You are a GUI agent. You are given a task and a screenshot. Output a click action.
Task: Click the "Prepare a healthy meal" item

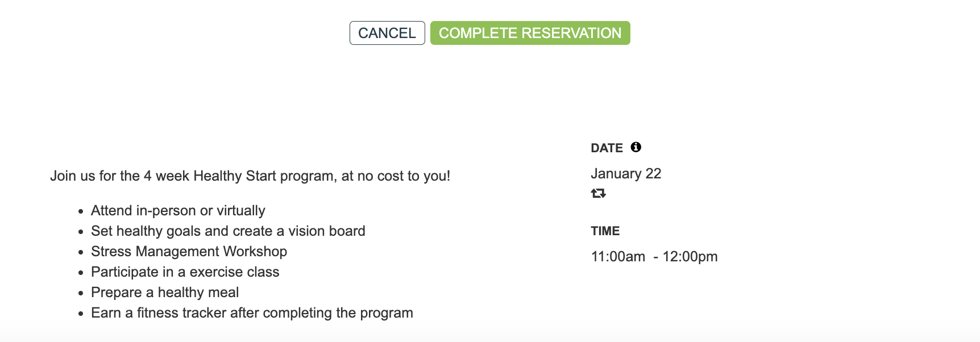coord(165,293)
